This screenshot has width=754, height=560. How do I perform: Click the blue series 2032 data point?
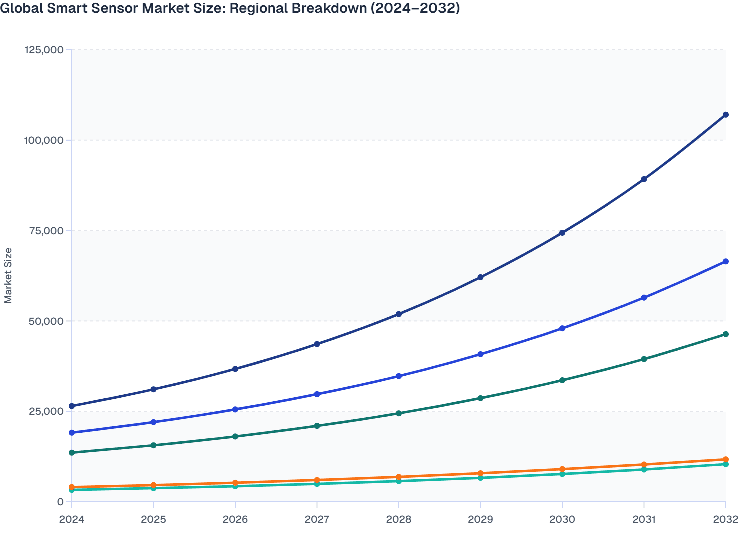click(725, 261)
